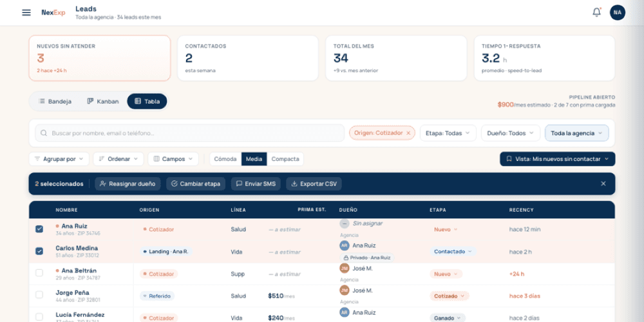Click the JM avatar in Ana Beltrán row
Screen dimensions: 644x322
[x=344, y=268]
